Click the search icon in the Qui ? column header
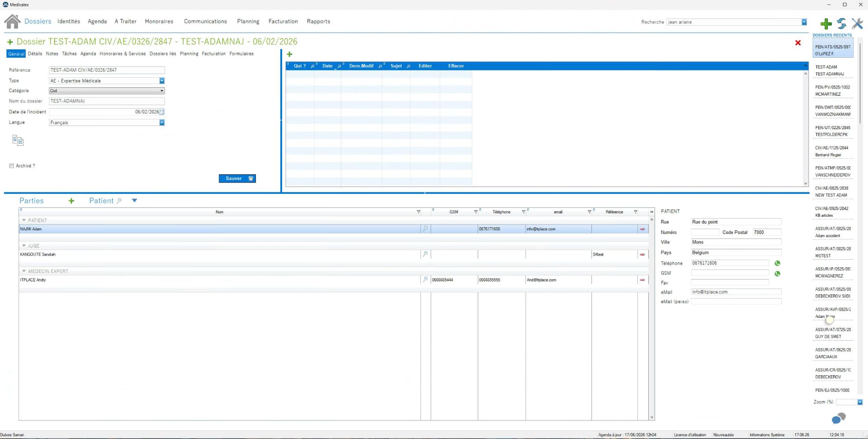The image size is (868, 439). pyautogui.click(x=312, y=66)
